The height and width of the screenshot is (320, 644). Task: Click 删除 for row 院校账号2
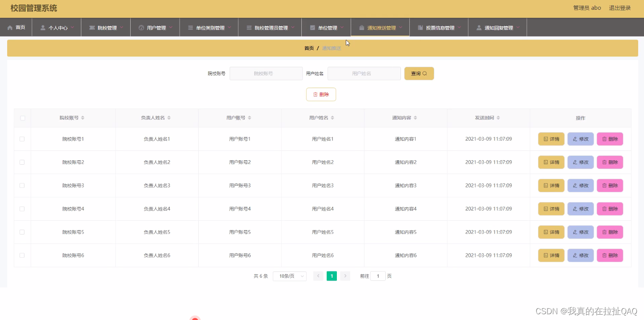pos(610,162)
